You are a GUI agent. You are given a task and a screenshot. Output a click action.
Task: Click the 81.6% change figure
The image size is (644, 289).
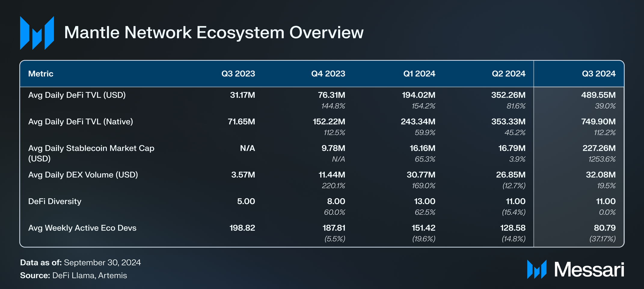pyautogui.click(x=516, y=106)
